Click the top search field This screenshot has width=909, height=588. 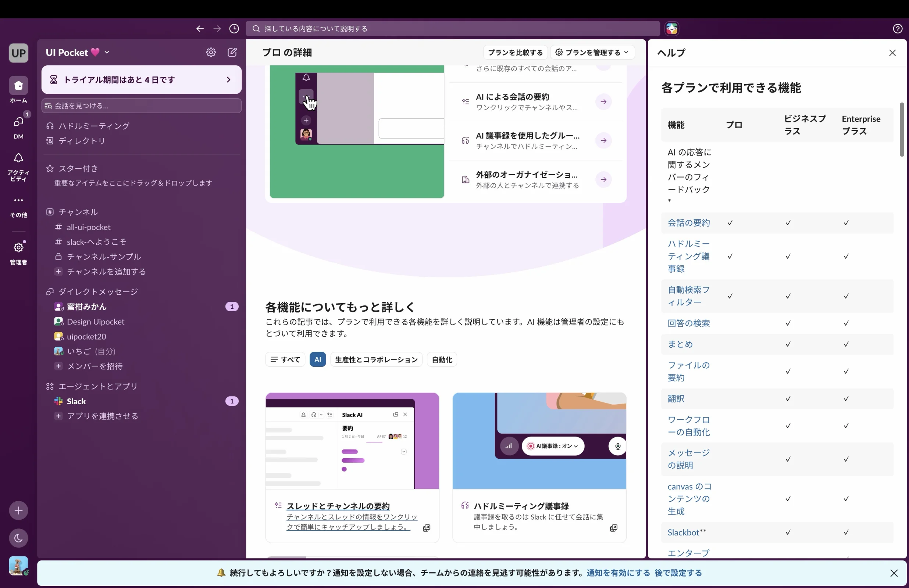[x=453, y=29]
